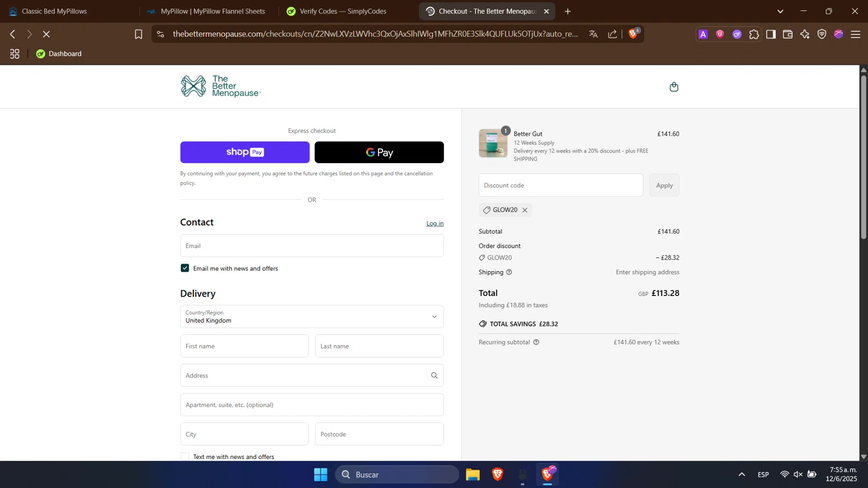Open the Brave VPN icon
Screen dimensions: 868x488
pos(822,34)
